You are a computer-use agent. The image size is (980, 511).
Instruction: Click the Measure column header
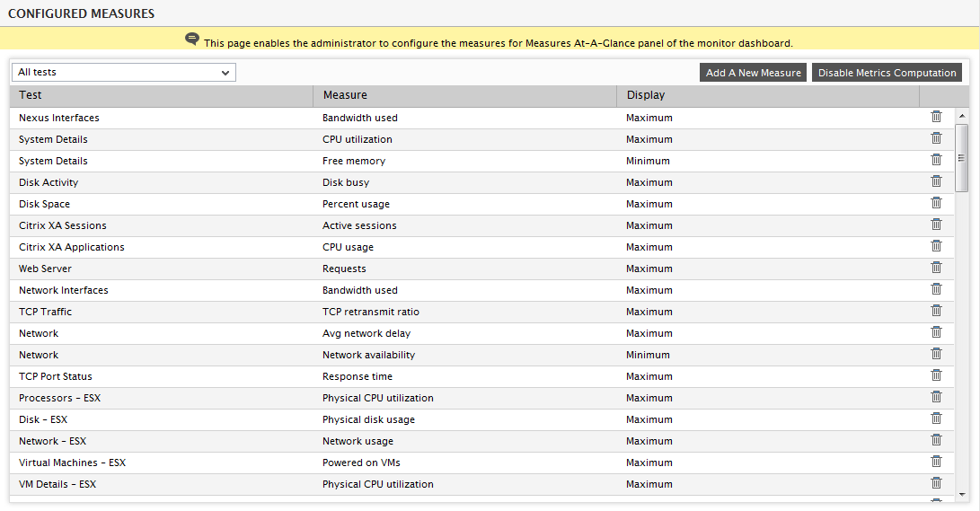click(x=465, y=95)
